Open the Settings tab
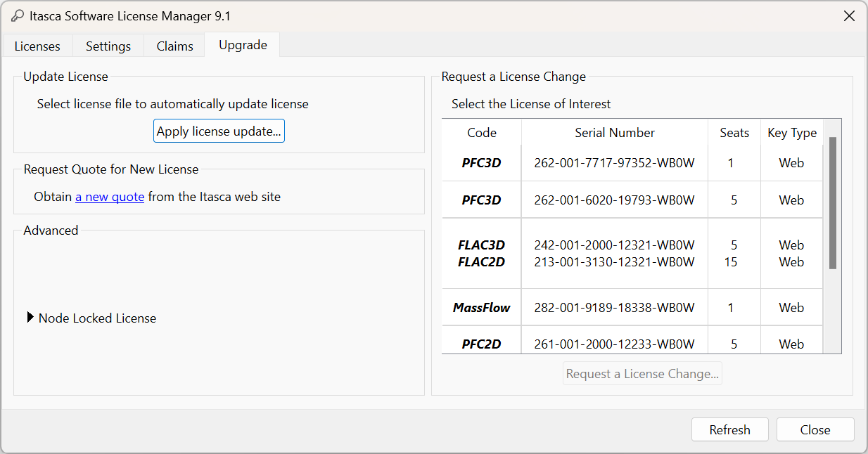868x454 pixels. coord(108,46)
